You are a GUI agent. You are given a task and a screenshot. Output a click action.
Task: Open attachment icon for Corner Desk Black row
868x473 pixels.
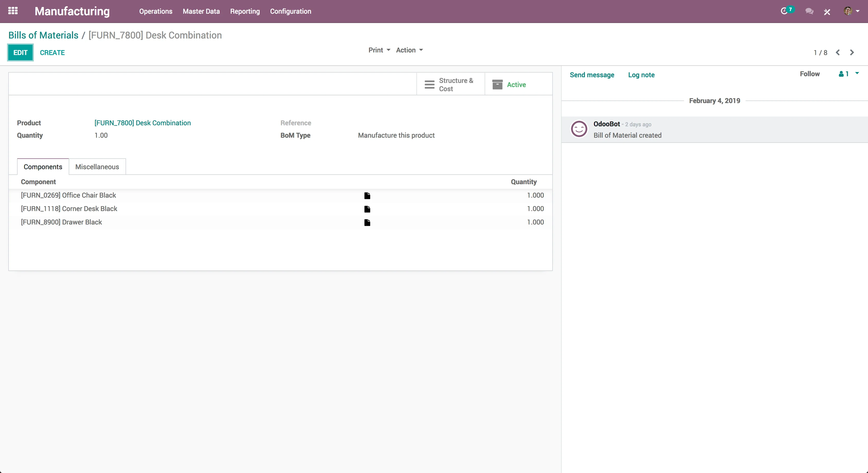click(367, 209)
